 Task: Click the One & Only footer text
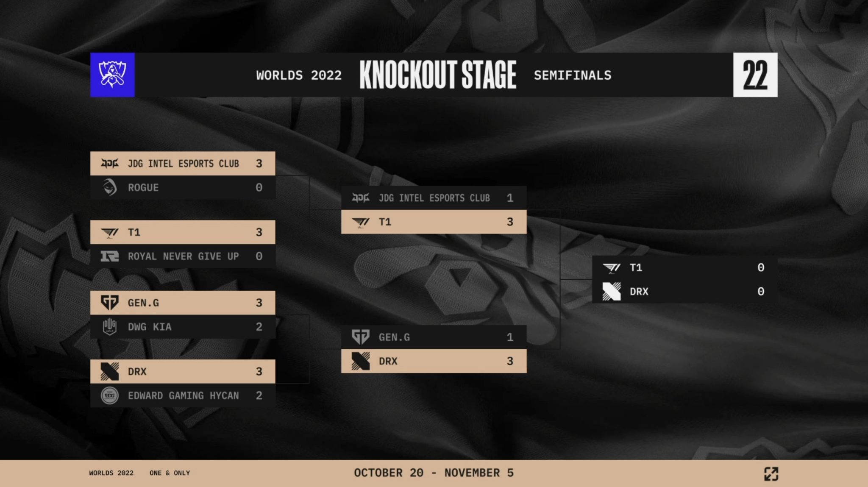170,473
